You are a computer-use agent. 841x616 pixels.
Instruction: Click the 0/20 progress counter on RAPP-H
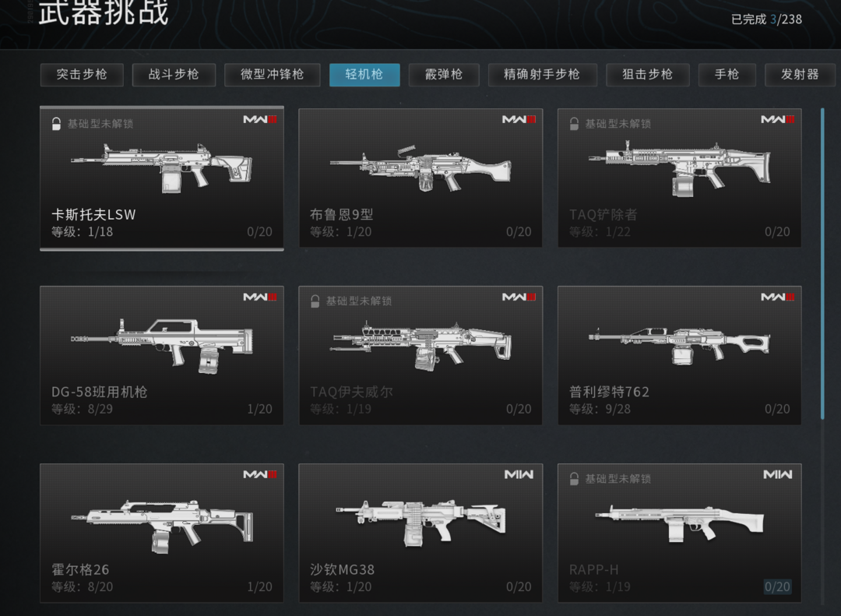pyautogui.click(x=777, y=587)
